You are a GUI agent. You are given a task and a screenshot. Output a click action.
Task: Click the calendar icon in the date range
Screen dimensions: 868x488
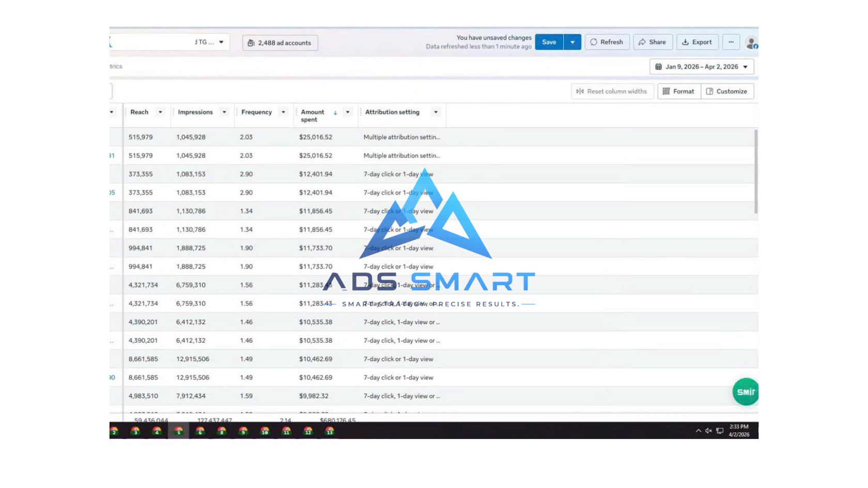click(x=658, y=67)
